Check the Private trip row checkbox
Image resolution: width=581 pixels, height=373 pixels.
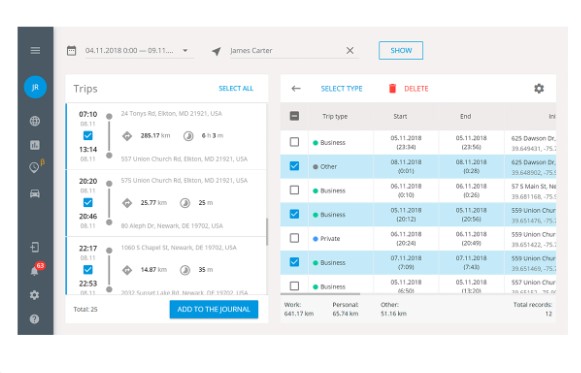coord(294,238)
